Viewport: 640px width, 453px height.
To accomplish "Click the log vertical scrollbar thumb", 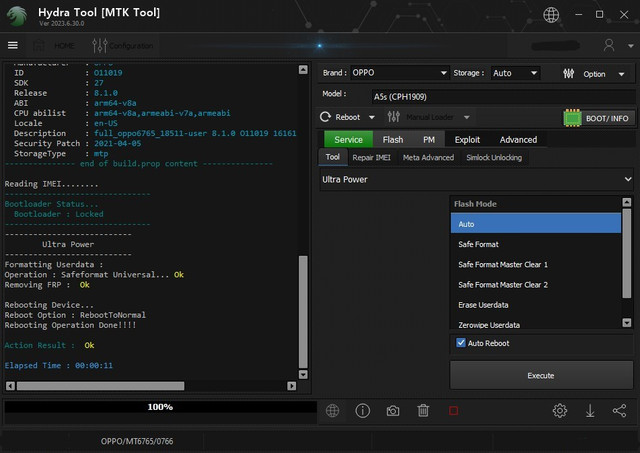I will [303, 312].
